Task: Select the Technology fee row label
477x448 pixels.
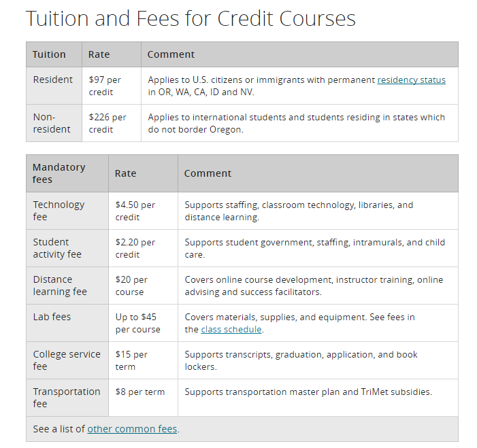Action: pyautogui.click(x=59, y=211)
